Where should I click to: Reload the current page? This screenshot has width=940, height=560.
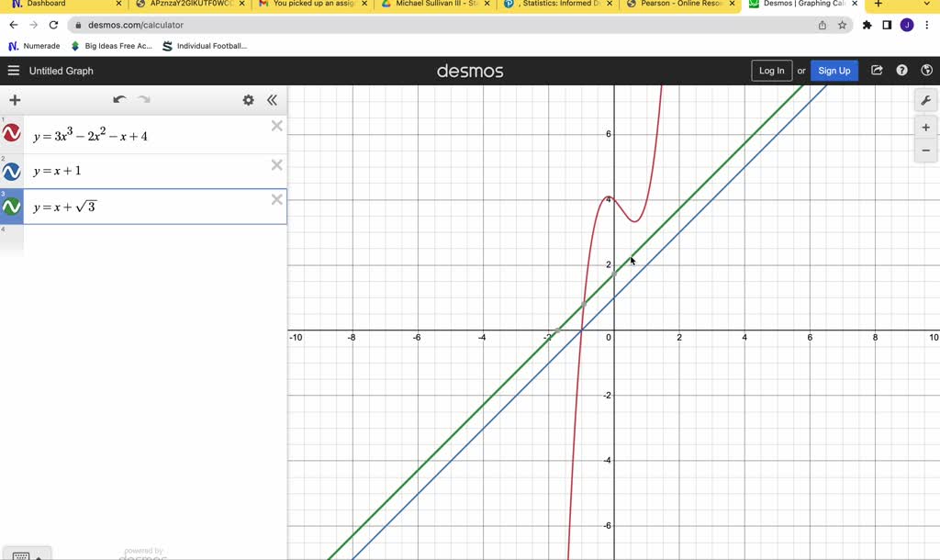53,25
